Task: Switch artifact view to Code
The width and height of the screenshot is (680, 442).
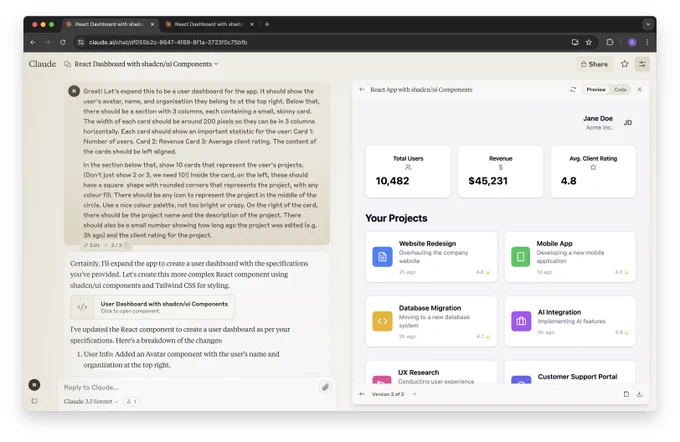Action: coord(620,89)
